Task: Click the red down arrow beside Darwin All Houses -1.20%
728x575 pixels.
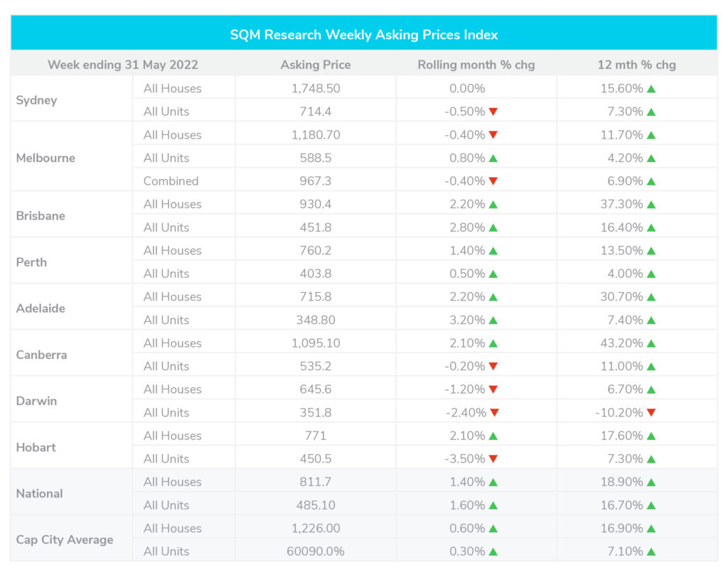Action: 493,389
